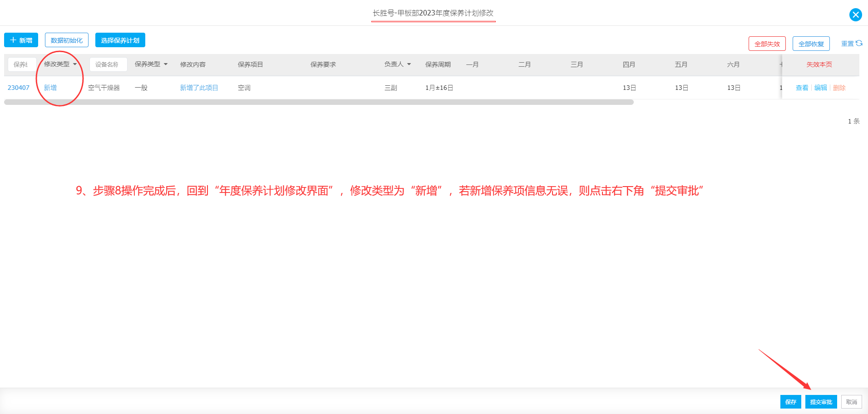Expand the 负责人 column dropdown
This screenshot has height=414, width=868.
pos(409,64)
